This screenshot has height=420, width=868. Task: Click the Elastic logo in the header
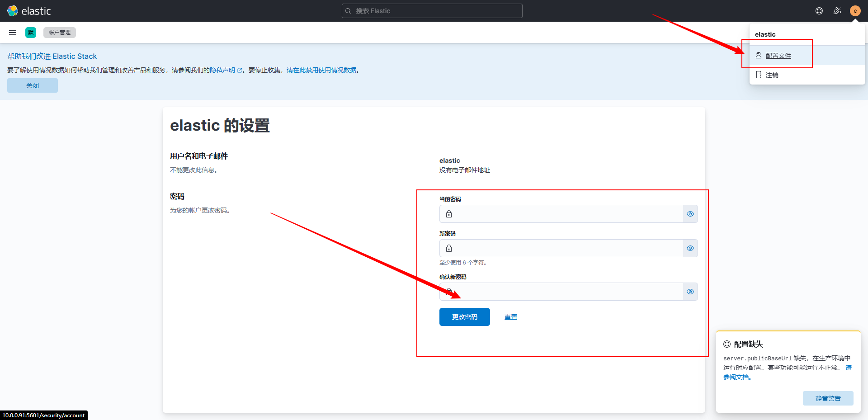click(x=29, y=11)
